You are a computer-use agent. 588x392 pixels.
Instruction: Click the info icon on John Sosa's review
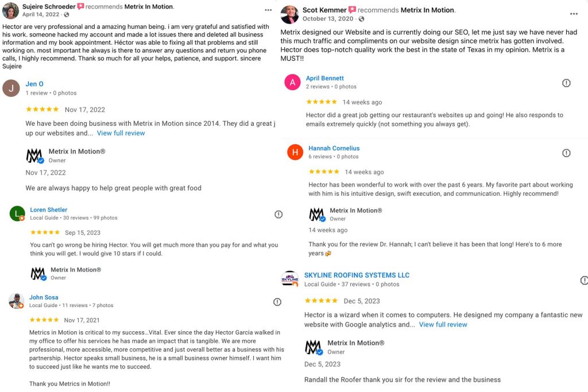(277, 302)
